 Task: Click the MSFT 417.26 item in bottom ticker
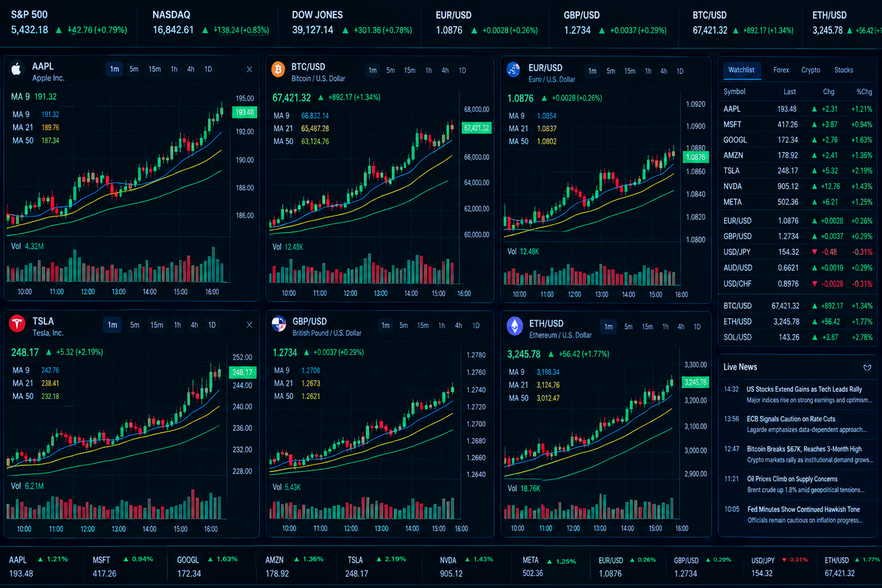coord(123,566)
